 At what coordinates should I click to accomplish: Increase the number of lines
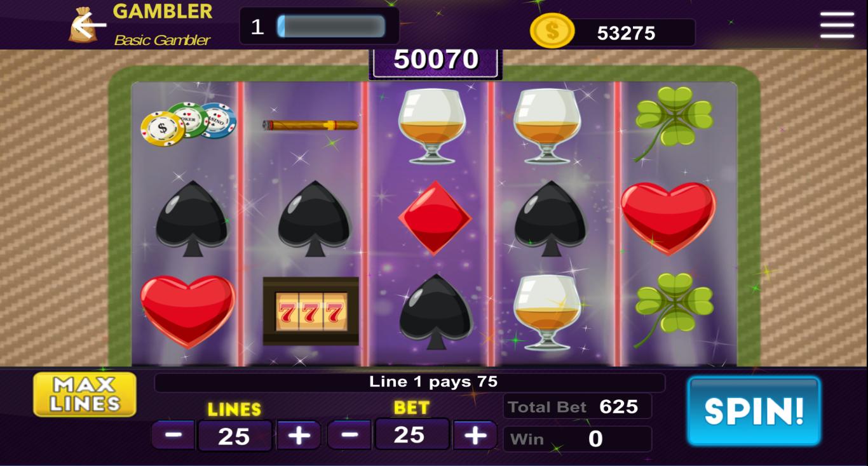(299, 436)
